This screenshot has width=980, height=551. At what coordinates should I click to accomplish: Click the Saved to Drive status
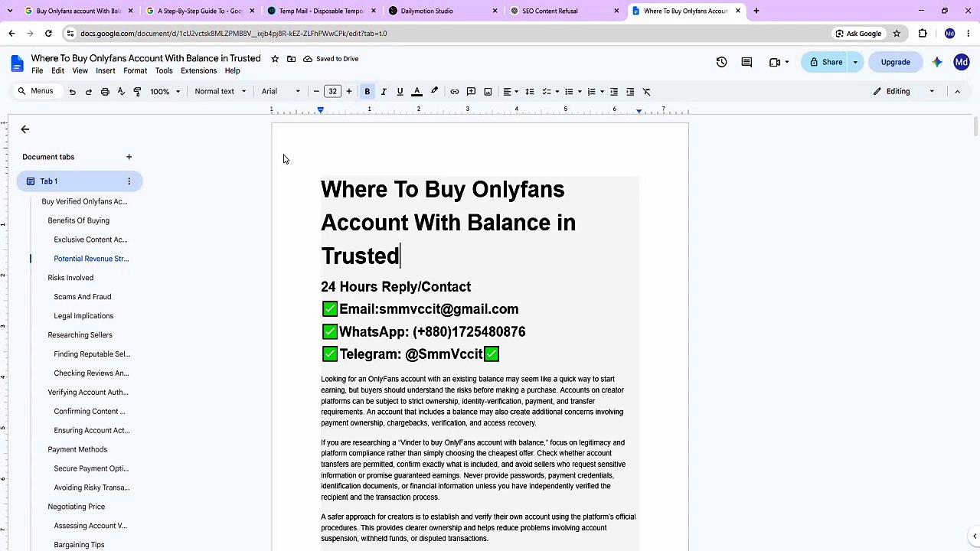point(331,59)
